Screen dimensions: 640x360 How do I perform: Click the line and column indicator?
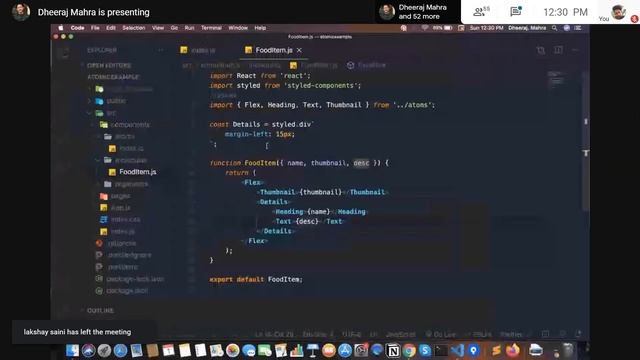pos(274,334)
